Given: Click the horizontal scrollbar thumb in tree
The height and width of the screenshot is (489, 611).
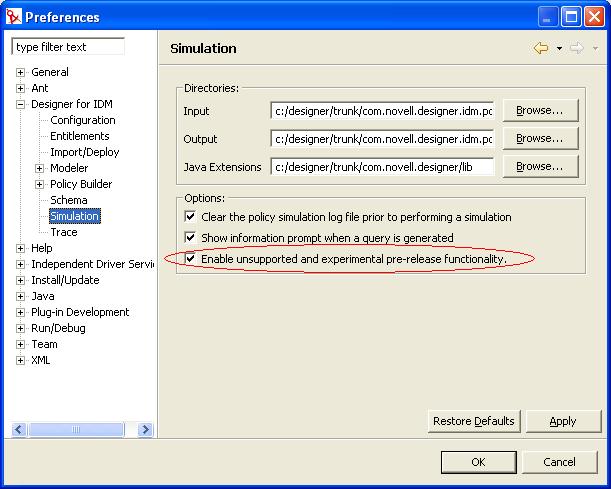Looking at the screenshot, I should point(76,429).
